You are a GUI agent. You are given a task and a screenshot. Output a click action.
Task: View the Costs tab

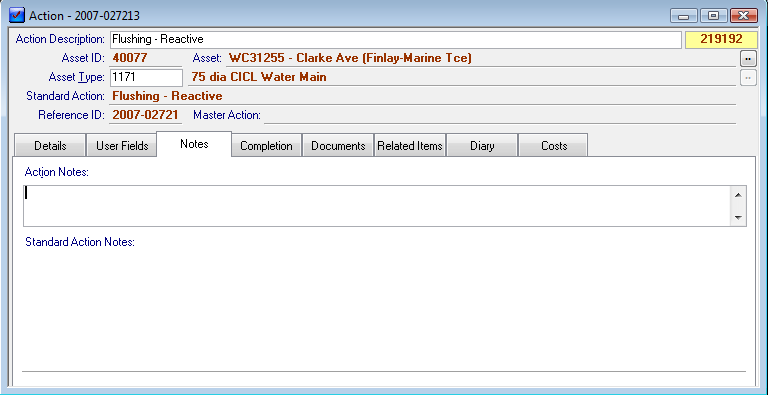coord(554,146)
